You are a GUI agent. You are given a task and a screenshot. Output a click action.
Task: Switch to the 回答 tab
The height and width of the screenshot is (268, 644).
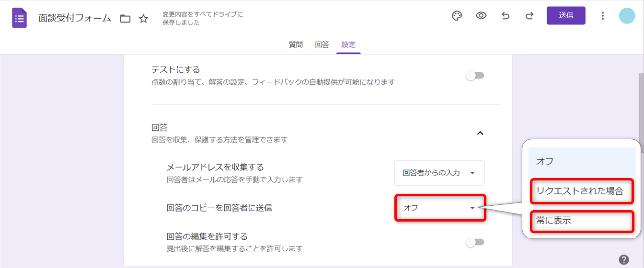click(322, 45)
